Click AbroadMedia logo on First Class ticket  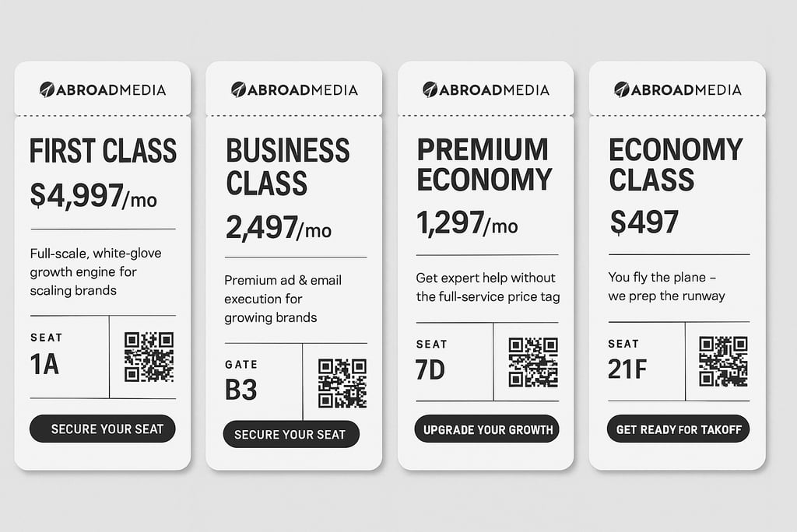pyautogui.click(x=103, y=89)
